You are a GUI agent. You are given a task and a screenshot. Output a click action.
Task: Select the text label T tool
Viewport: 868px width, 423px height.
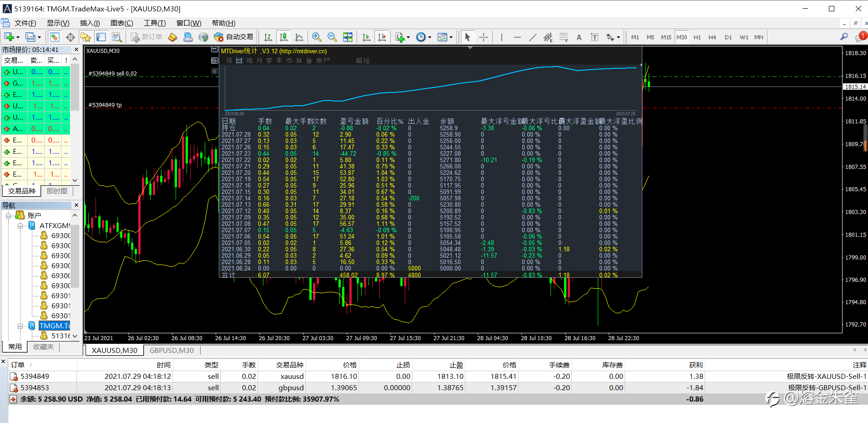click(595, 37)
